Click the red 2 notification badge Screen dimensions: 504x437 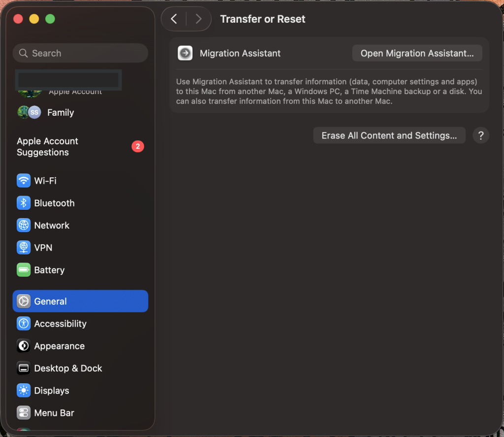138,146
